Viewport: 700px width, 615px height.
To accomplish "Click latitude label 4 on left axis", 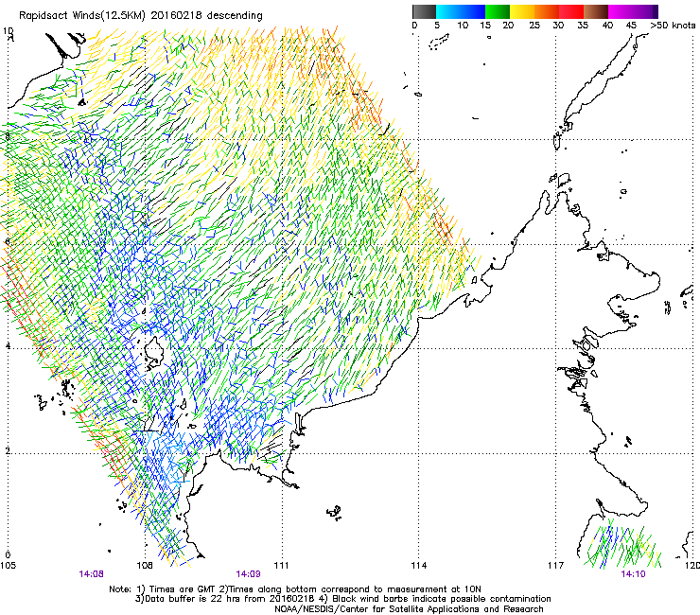I will click(8, 345).
